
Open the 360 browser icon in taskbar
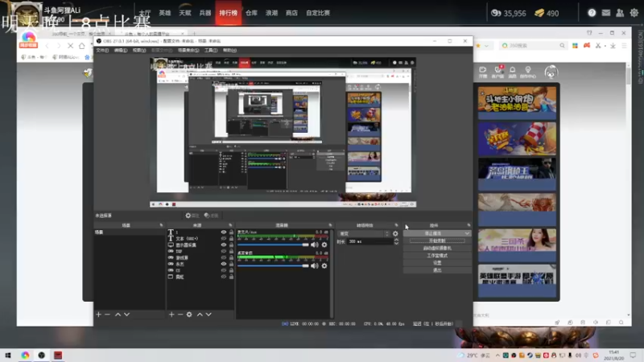pyautogui.click(x=26, y=355)
